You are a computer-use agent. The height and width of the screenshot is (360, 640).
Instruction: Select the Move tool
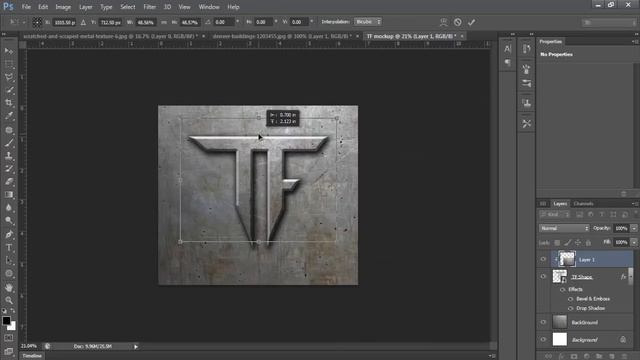[9, 51]
